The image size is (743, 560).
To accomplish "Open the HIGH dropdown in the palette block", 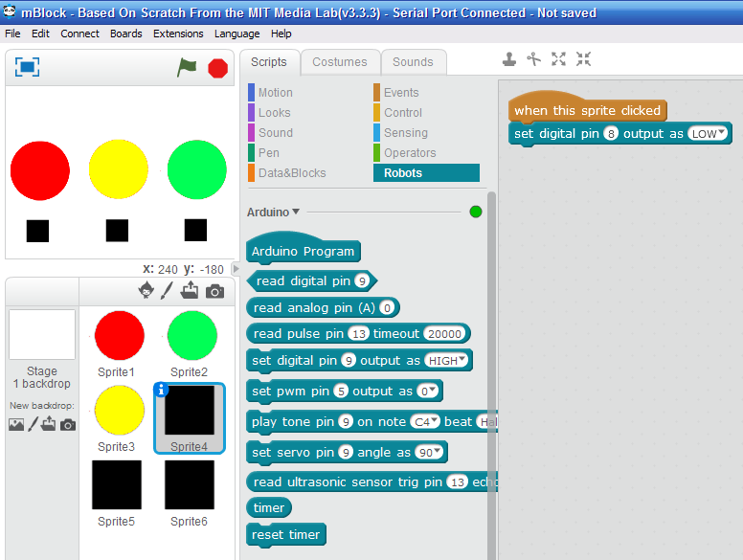I will pyautogui.click(x=446, y=361).
